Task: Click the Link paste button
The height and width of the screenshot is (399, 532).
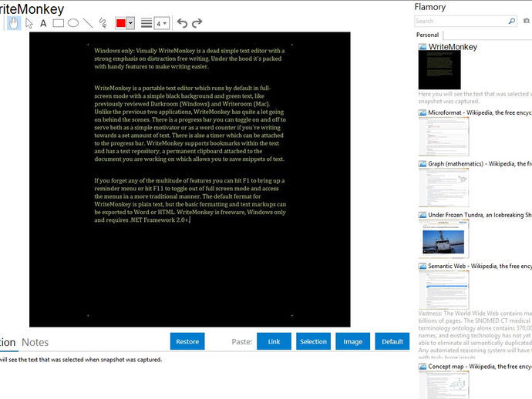Action: (274, 341)
